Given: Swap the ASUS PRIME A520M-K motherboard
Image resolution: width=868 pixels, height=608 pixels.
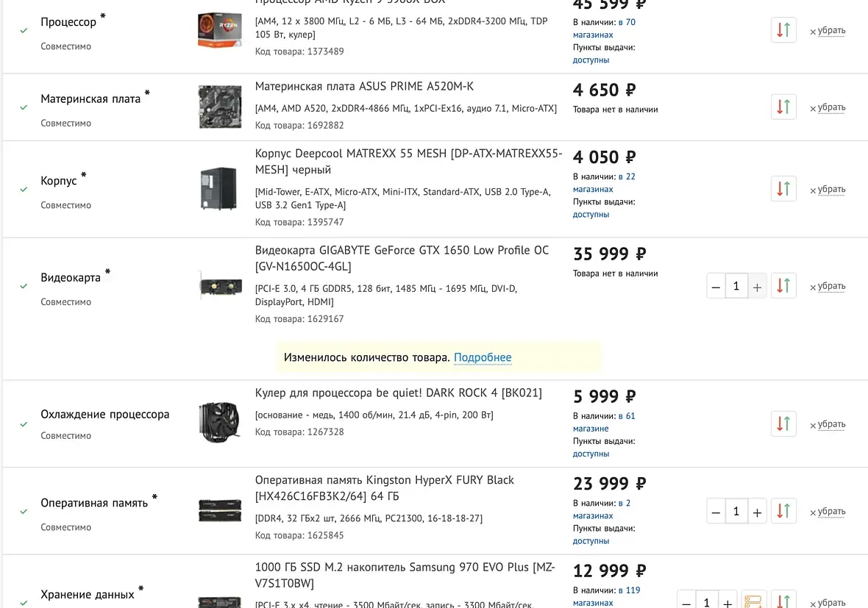Looking at the screenshot, I should click(x=784, y=107).
